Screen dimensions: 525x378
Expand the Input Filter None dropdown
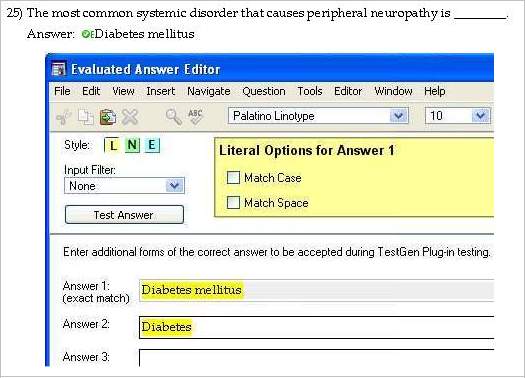pyautogui.click(x=174, y=185)
